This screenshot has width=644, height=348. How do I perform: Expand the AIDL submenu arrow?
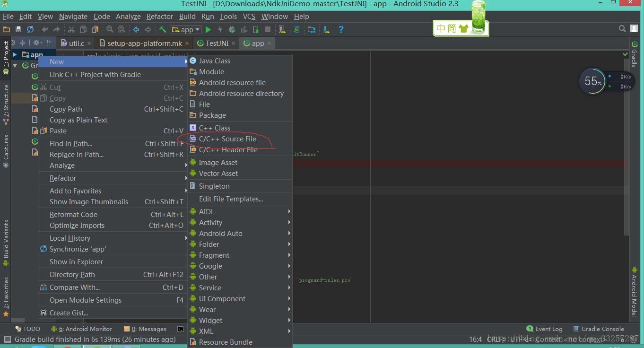[289, 212]
